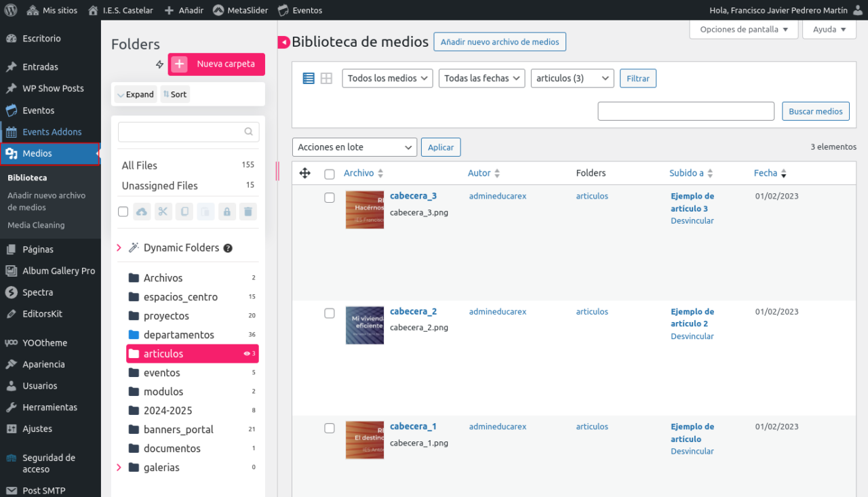Click the cabecera_1 thumbnail image
Image resolution: width=868 pixels, height=497 pixels.
tap(365, 440)
